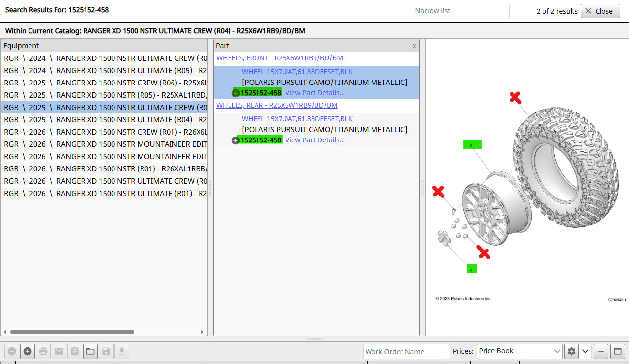Click View Part Details for front wheel

point(314,93)
